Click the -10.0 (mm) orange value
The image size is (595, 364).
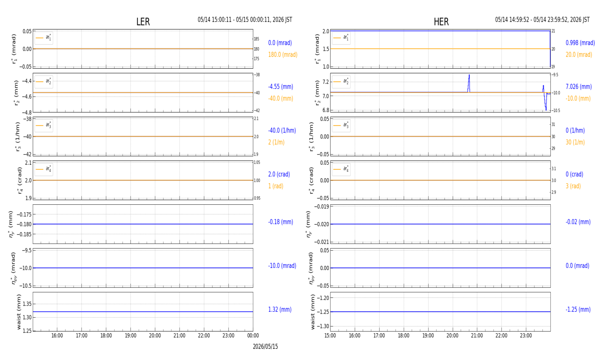(x=578, y=99)
